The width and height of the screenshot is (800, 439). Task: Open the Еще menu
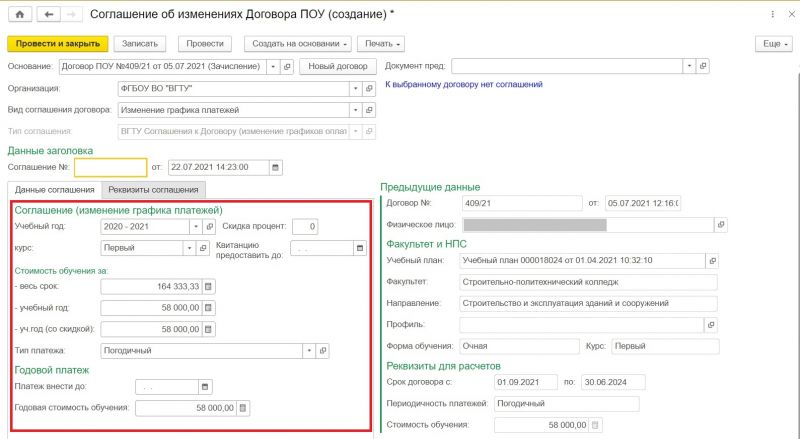pyautogui.click(x=773, y=44)
